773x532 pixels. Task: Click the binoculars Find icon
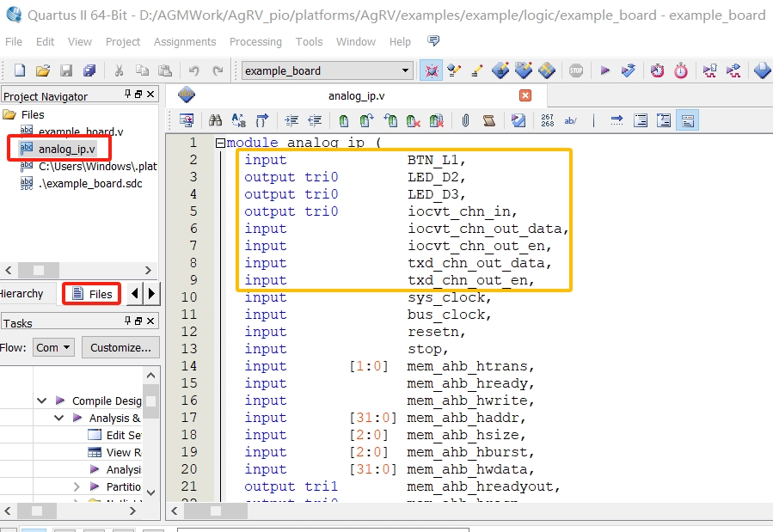click(216, 120)
